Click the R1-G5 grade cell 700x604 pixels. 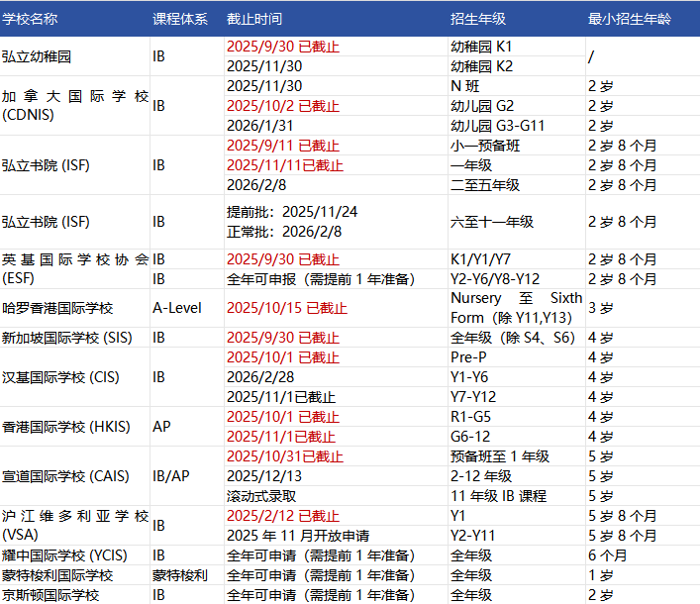517,417
